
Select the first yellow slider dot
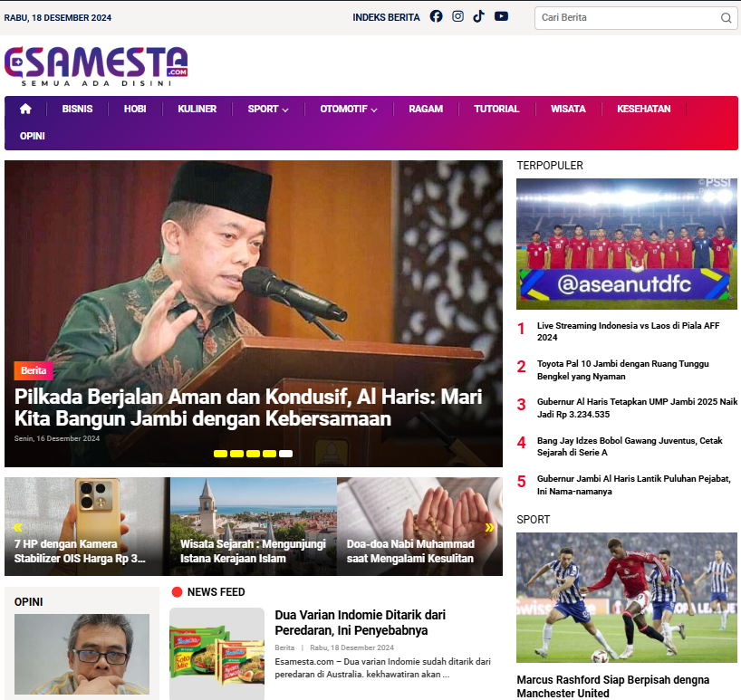[x=220, y=454]
